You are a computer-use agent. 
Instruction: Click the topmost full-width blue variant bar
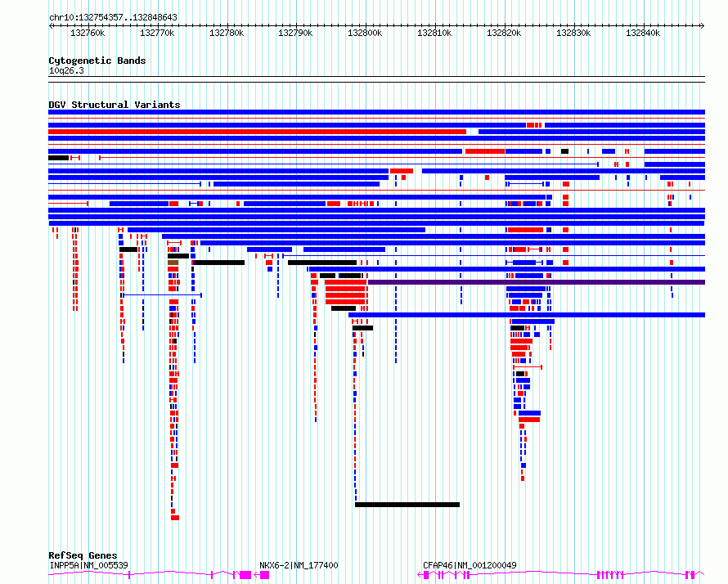[376, 112]
